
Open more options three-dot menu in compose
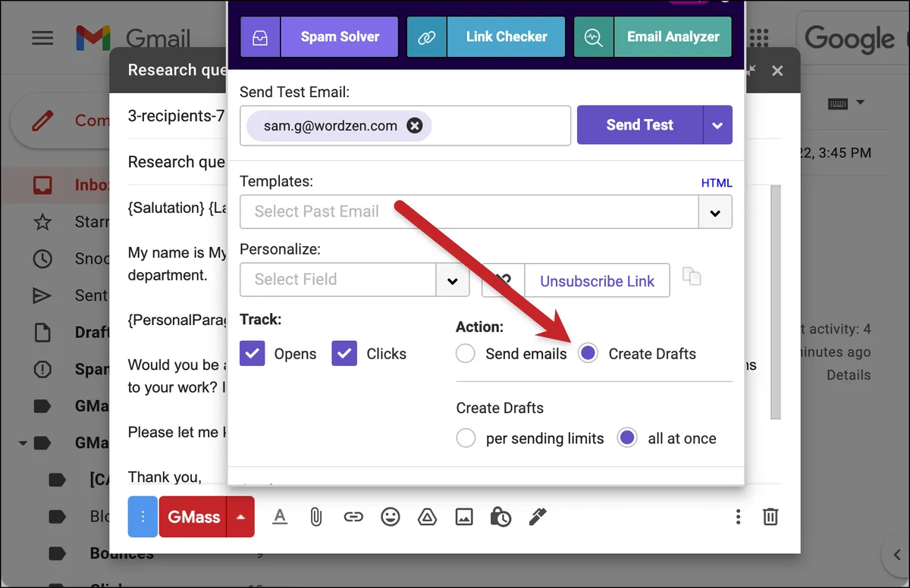738,517
